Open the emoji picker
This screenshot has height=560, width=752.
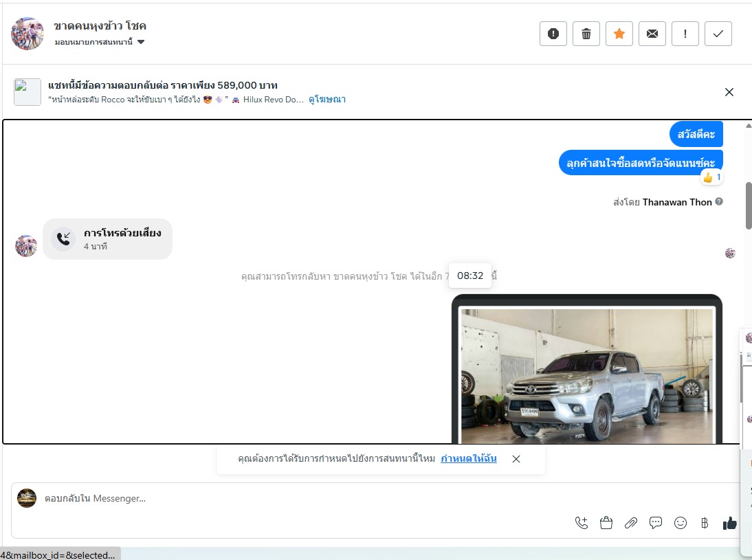pos(681,523)
